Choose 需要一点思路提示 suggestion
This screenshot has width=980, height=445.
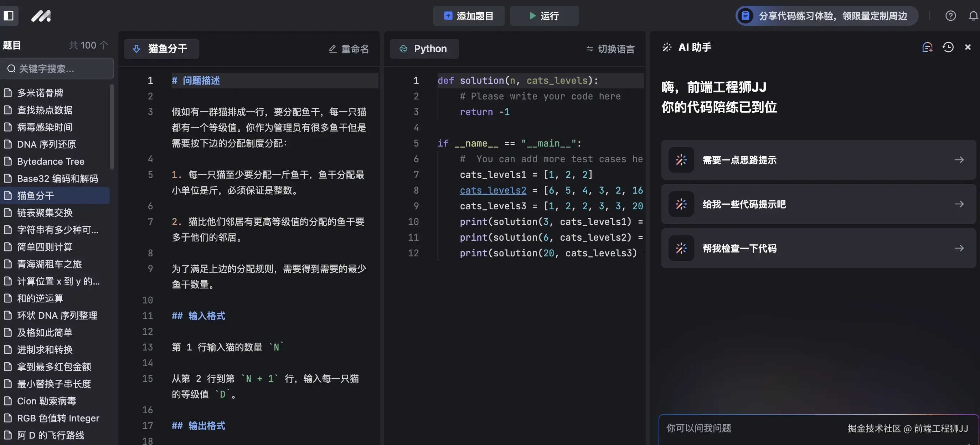point(816,160)
